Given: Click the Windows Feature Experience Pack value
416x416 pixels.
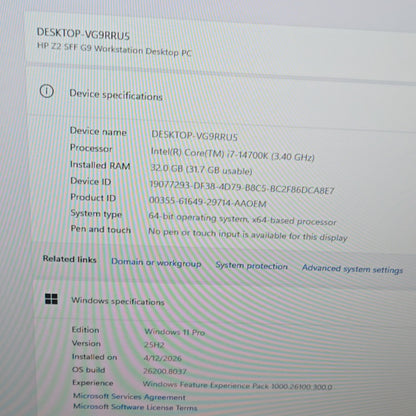Looking at the screenshot, I should pos(237,385).
